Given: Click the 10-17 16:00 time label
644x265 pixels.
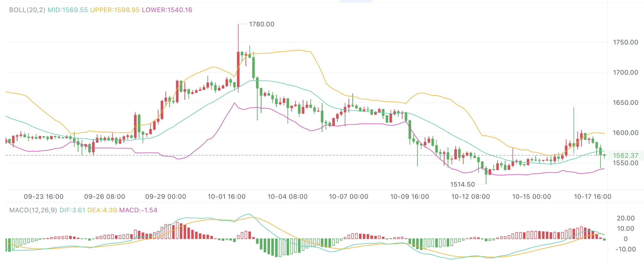Looking at the screenshot, I should [x=592, y=197].
